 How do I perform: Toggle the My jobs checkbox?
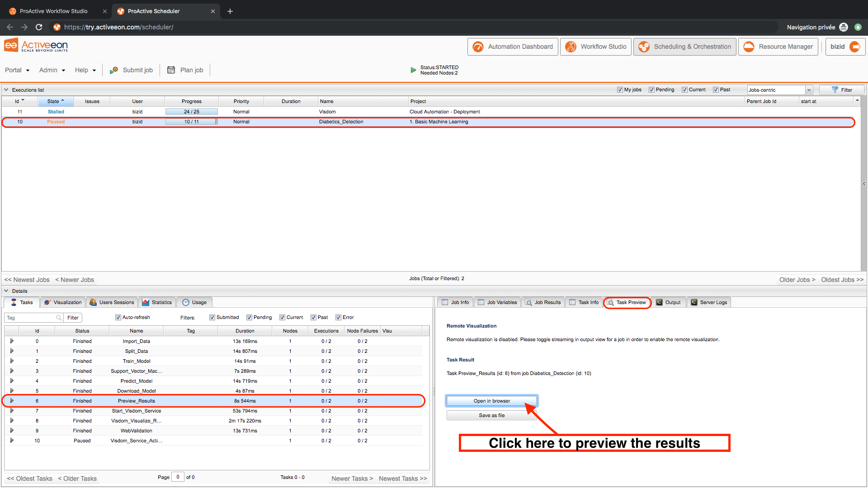click(x=620, y=89)
